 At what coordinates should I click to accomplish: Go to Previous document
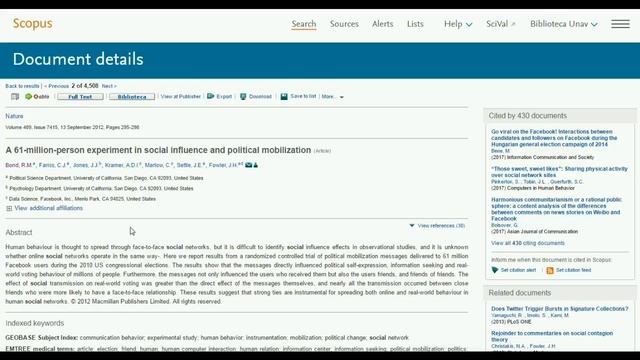[x=56, y=86]
